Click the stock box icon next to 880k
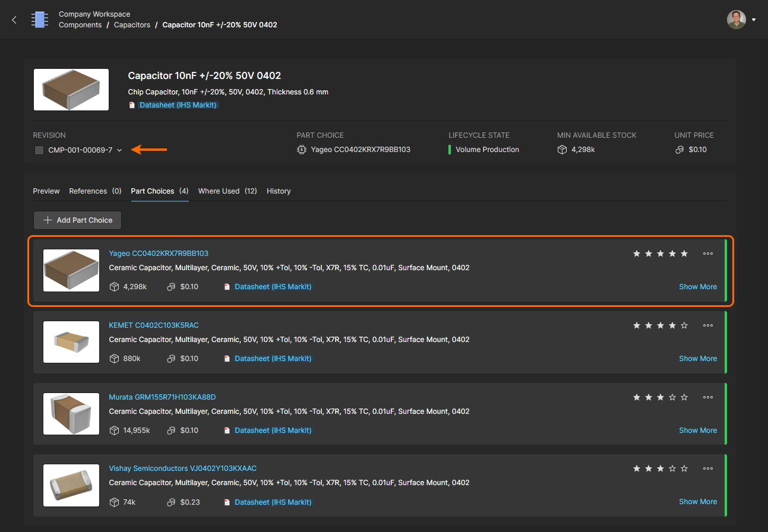This screenshot has width=768, height=532. tap(115, 359)
